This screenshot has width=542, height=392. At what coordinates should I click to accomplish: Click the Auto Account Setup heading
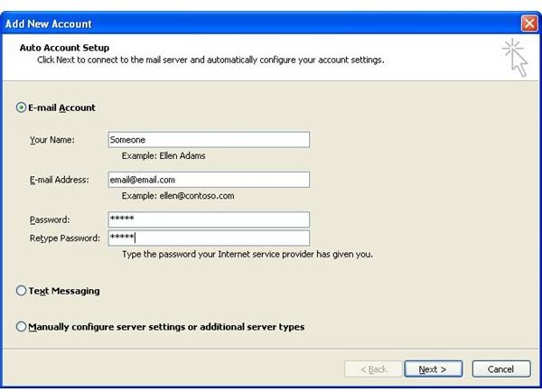click(64, 48)
